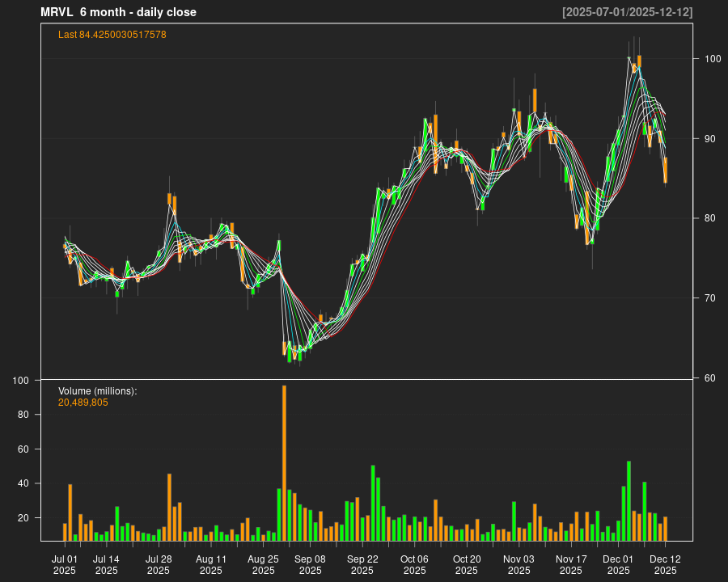Select the 40 volume axis label on left
The width and height of the screenshot is (728, 582).
(x=24, y=483)
